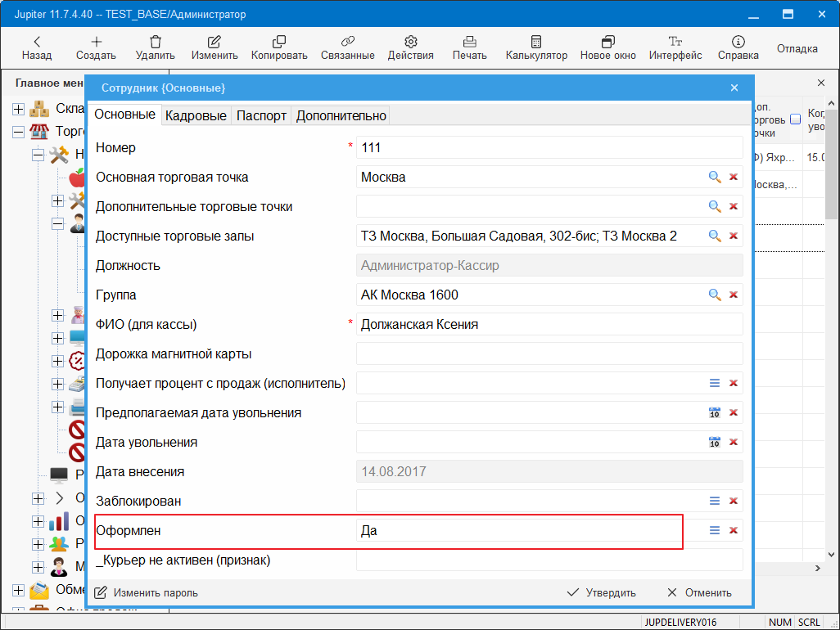Click the Утвердить button
This screenshot has width=840, height=630.
pyautogui.click(x=602, y=593)
